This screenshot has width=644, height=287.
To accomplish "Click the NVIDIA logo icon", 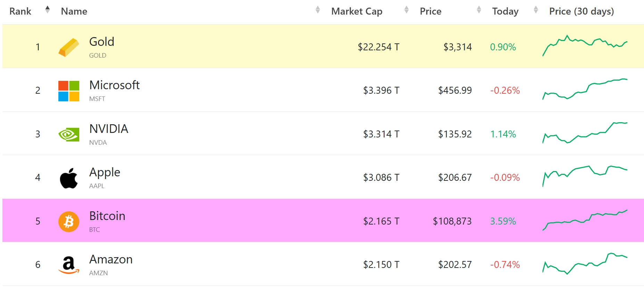I will coord(68,135).
